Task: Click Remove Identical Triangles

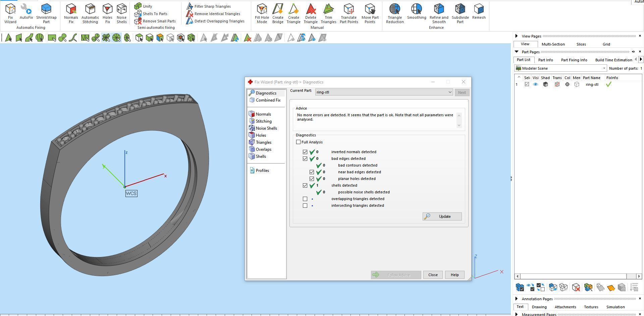Action: click(x=213, y=14)
